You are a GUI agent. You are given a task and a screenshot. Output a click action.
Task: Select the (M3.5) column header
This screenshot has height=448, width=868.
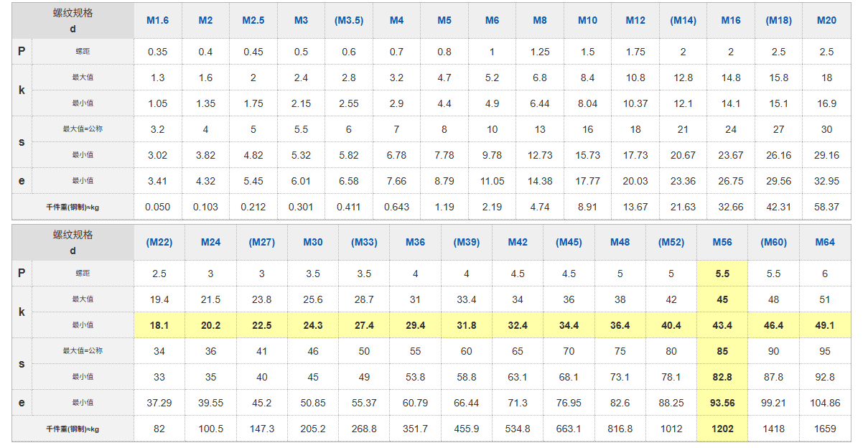pos(349,20)
